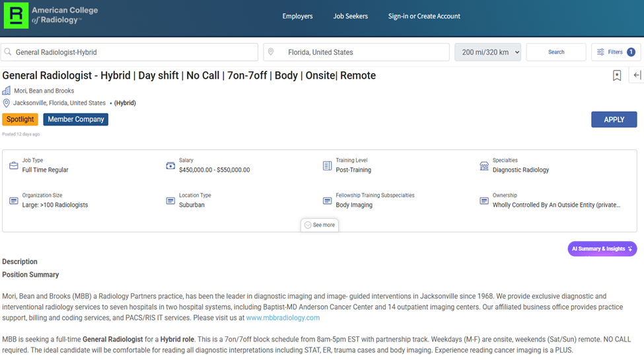Open the Job Seekers menu
This screenshot has width=644, height=362.
pos(350,17)
